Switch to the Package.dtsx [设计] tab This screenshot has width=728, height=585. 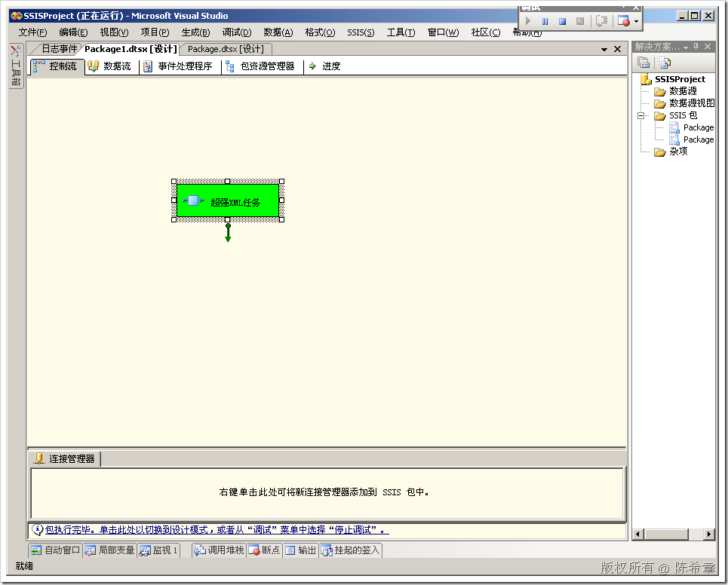226,49
